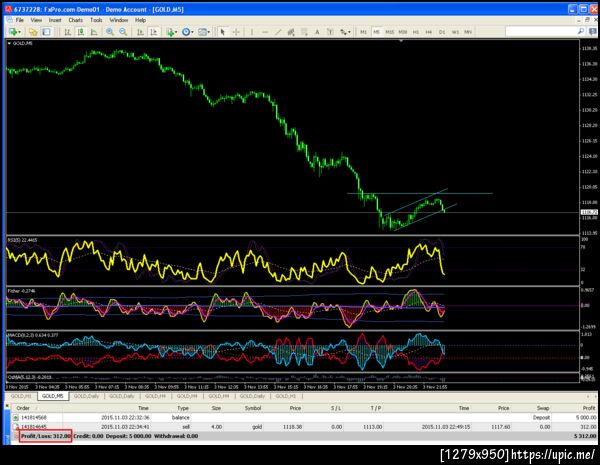This screenshot has width=600, height=465.
Task: Open the Charts menu
Action: pos(75,20)
